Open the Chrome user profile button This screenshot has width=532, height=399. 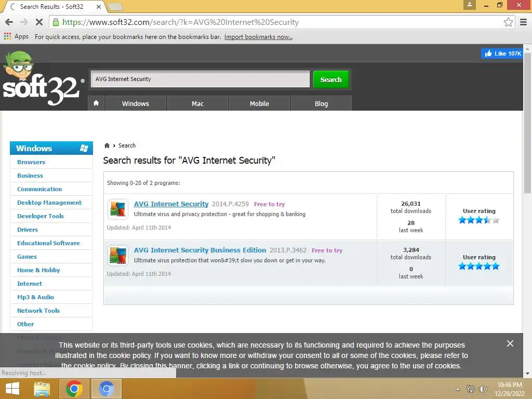click(x=470, y=5)
